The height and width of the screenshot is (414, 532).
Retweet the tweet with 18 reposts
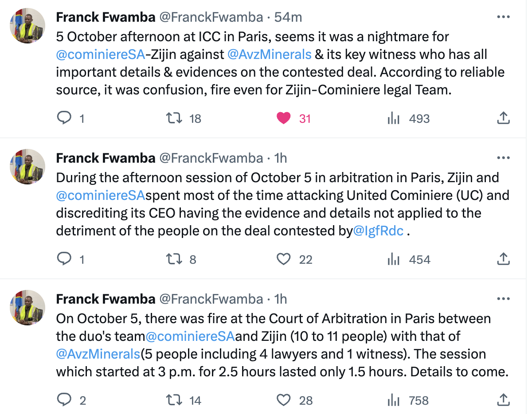(173, 118)
